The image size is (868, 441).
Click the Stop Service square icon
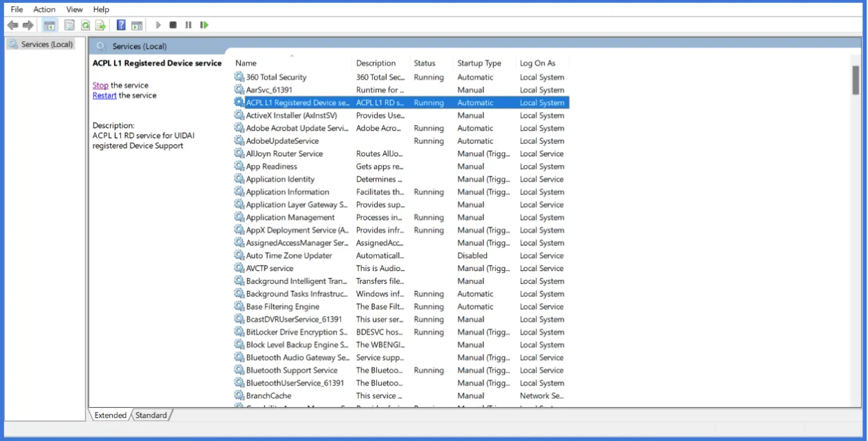pos(173,25)
